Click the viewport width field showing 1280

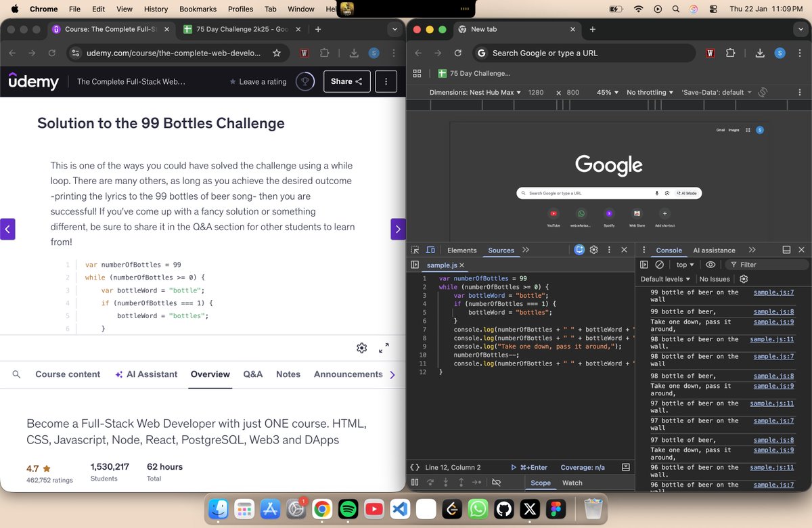point(536,92)
